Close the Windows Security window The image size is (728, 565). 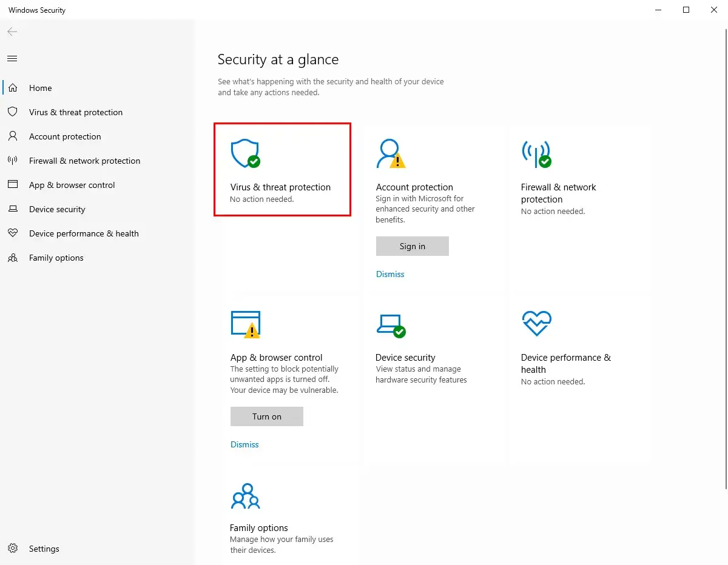[x=714, y=10]
